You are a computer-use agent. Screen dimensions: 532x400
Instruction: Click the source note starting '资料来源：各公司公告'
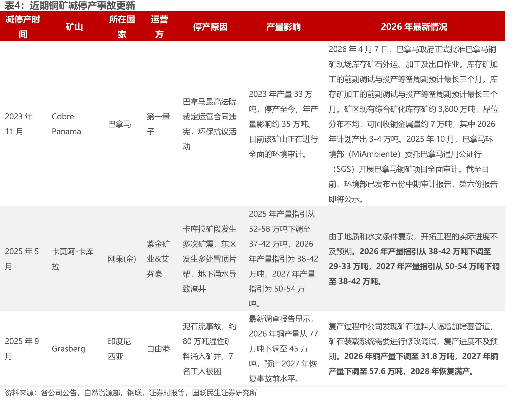point(131,393)
